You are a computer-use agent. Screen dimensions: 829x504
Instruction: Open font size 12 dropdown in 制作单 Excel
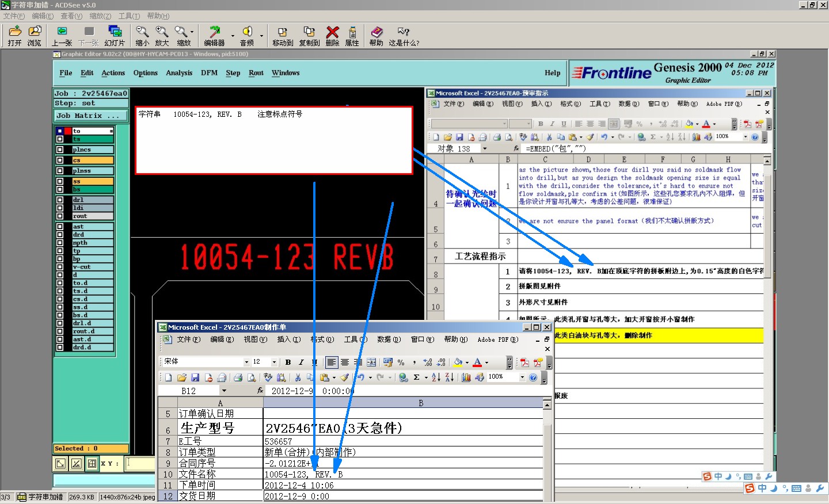click(x=274, y=362)
